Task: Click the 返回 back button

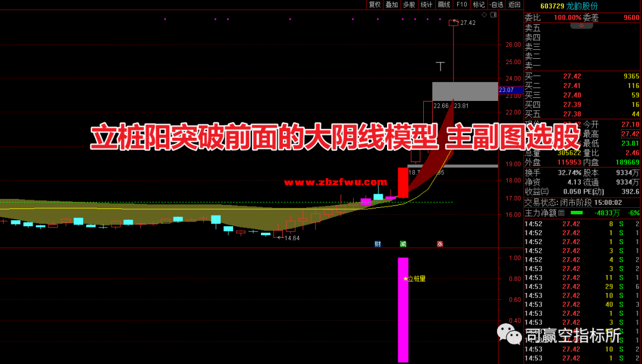Action: [x=514, y=5]
